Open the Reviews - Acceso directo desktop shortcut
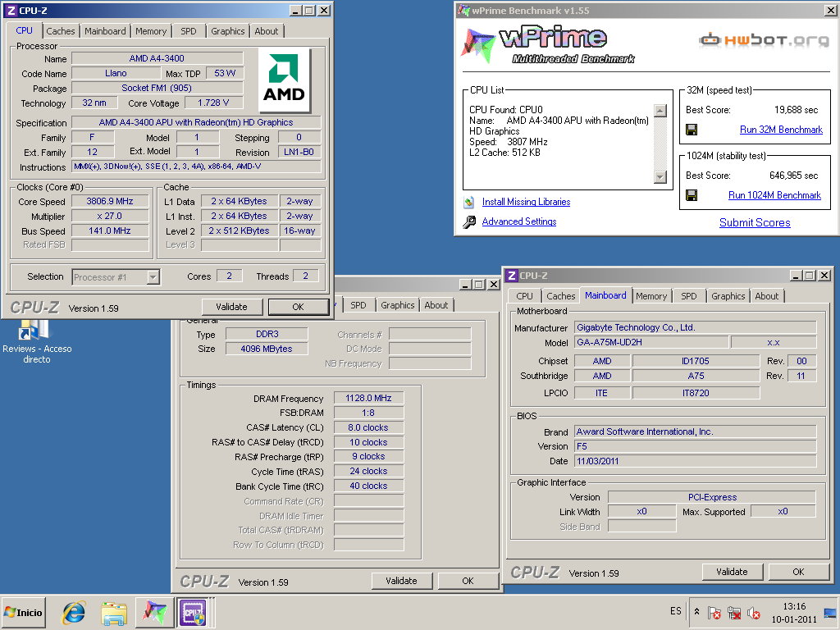 tap(36, 341)
